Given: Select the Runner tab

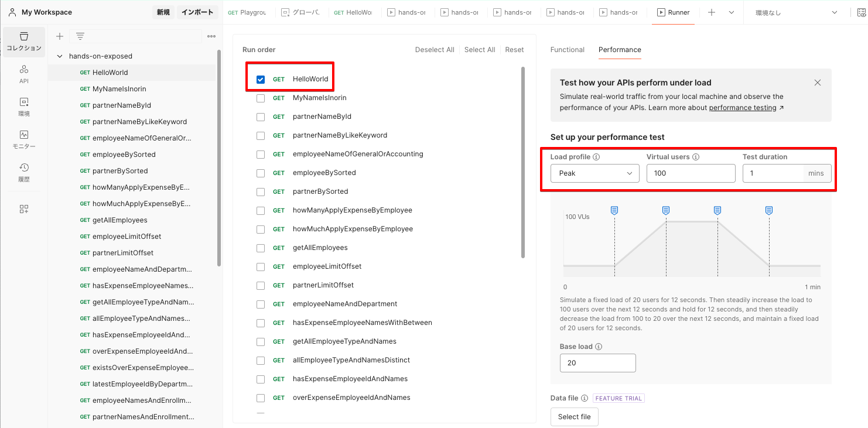Looking at the screenshot, I should (672, 12).
